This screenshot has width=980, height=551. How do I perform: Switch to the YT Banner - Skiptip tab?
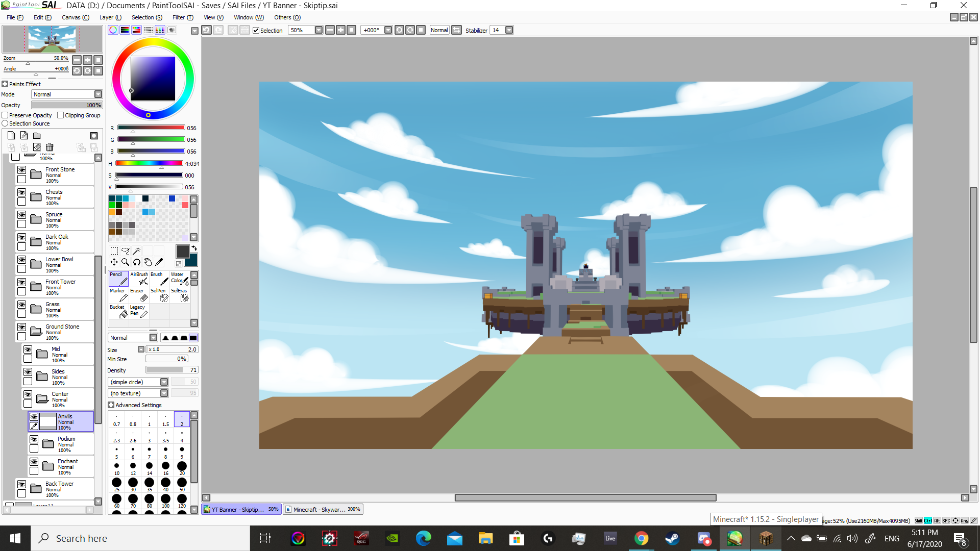(x=241, y=509)
